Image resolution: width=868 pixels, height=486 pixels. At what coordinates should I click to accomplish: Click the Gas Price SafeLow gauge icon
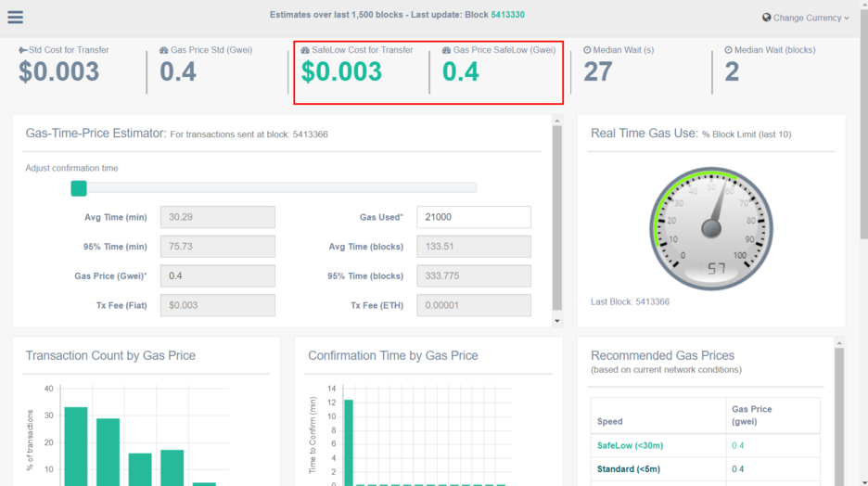point(446,50)
